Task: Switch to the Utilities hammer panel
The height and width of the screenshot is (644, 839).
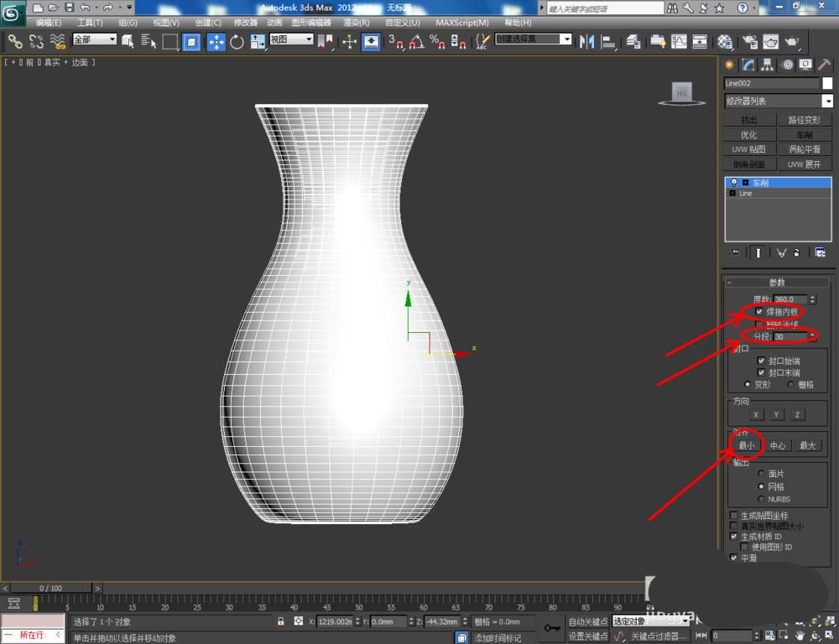Action: (x=824, y=65)
